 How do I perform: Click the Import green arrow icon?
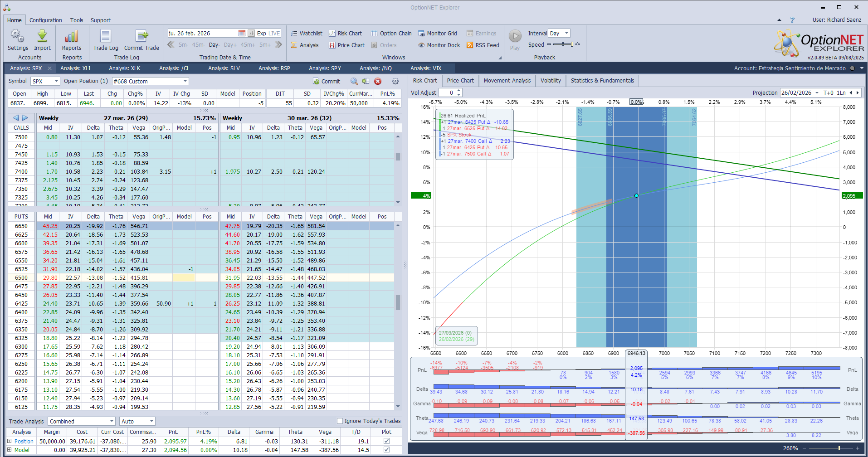click(x=42, y=36)
